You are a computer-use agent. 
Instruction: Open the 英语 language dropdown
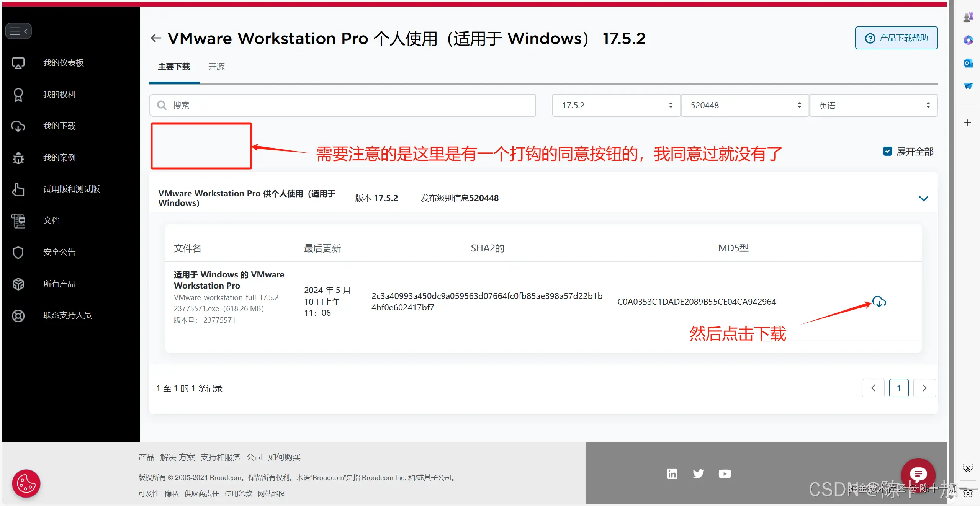(x=873, y=105)
